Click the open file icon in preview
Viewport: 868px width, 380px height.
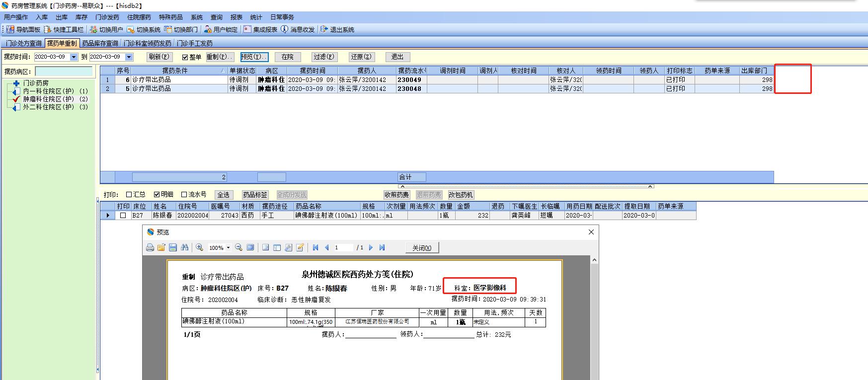coord(161,247)
